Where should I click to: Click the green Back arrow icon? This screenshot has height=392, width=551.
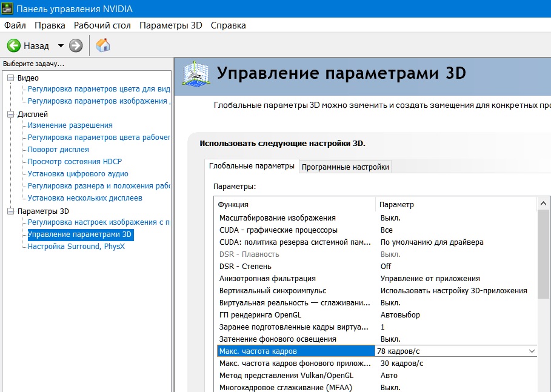coord(13,45)
